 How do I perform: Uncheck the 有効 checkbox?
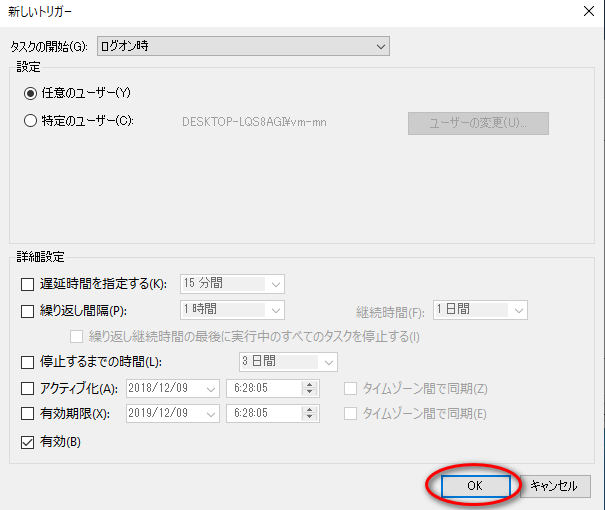28,441
